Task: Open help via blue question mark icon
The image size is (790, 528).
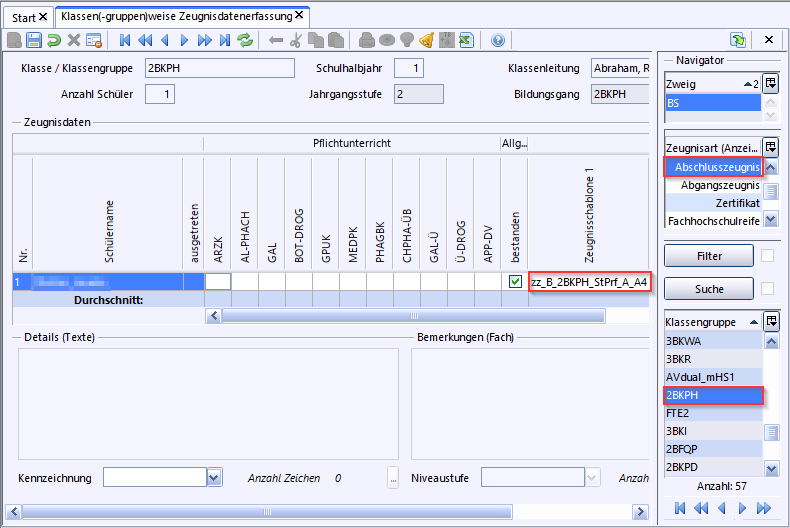Action: (498, 40)
